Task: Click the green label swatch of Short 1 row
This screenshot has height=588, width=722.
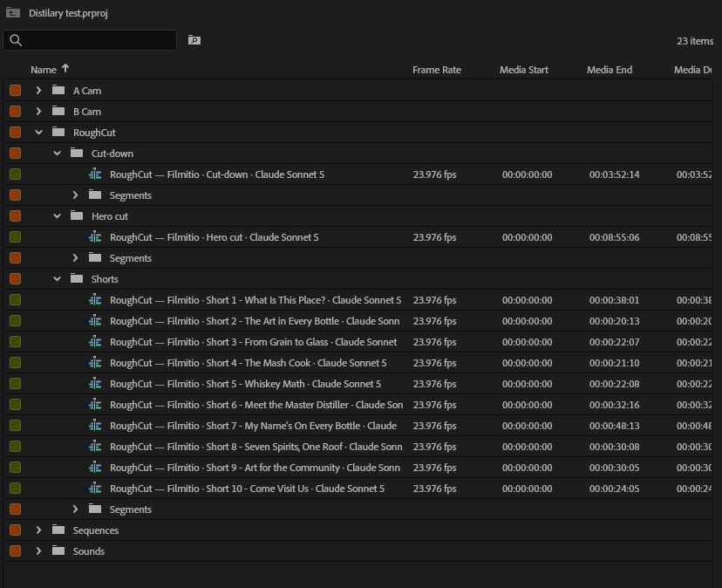Action: click(15, 299)
